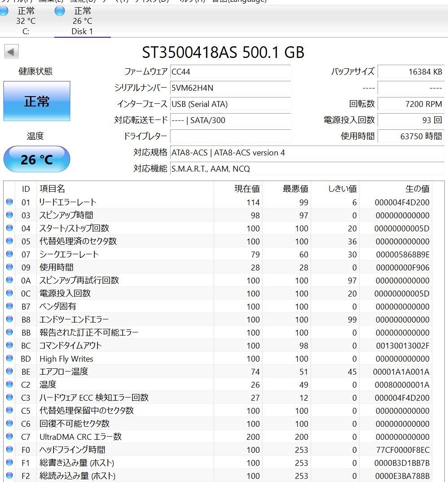Click the serial number field 5VM62H4N
This screenshot has height=482, width=448.
[x=230, y=88]
